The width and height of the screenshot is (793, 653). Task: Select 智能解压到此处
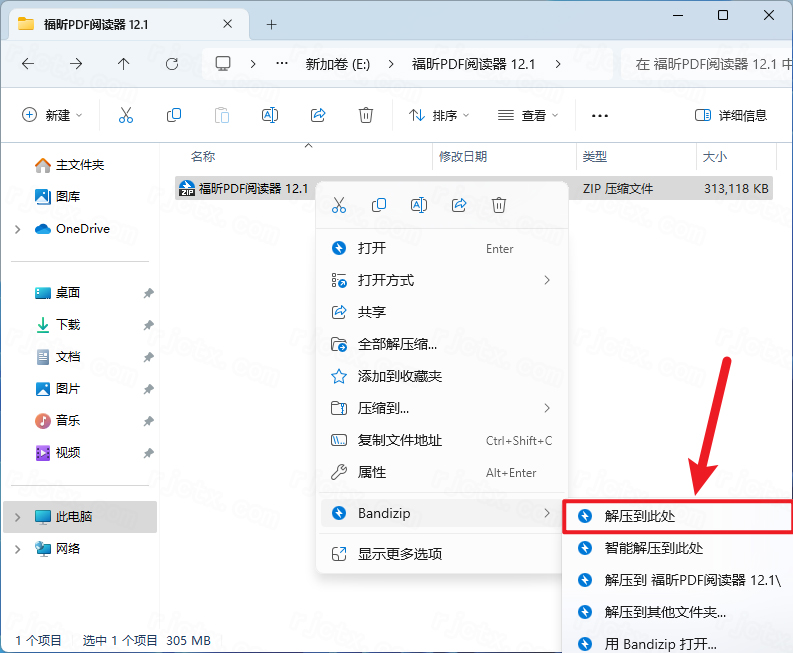coord(678,548)
